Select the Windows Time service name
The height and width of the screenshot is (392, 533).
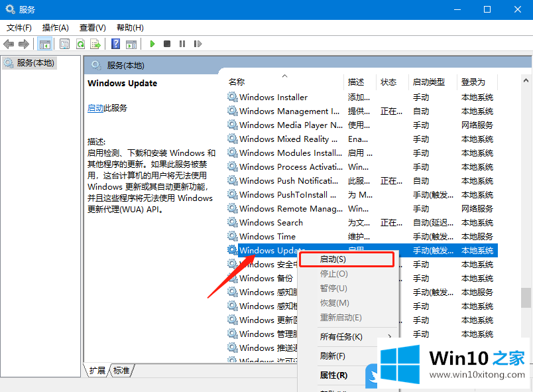click(x=267, y=237)
